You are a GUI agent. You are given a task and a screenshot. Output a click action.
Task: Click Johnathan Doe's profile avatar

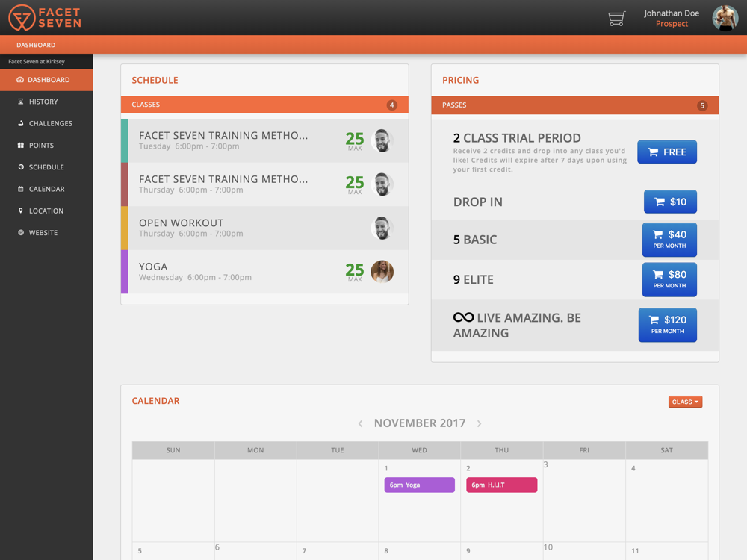tap(725, 18)
